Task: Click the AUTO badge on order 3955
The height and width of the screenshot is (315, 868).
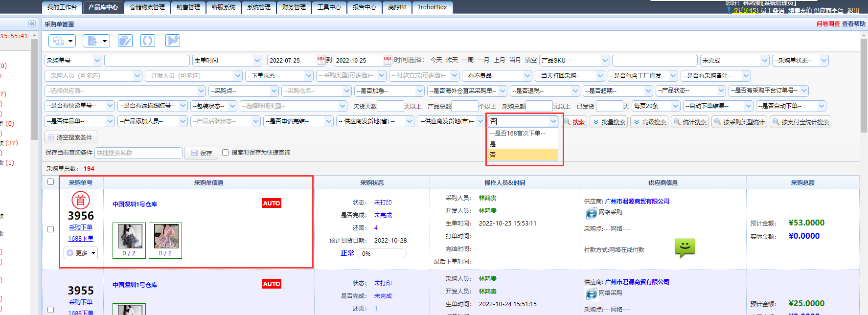Action: (272, 284)
